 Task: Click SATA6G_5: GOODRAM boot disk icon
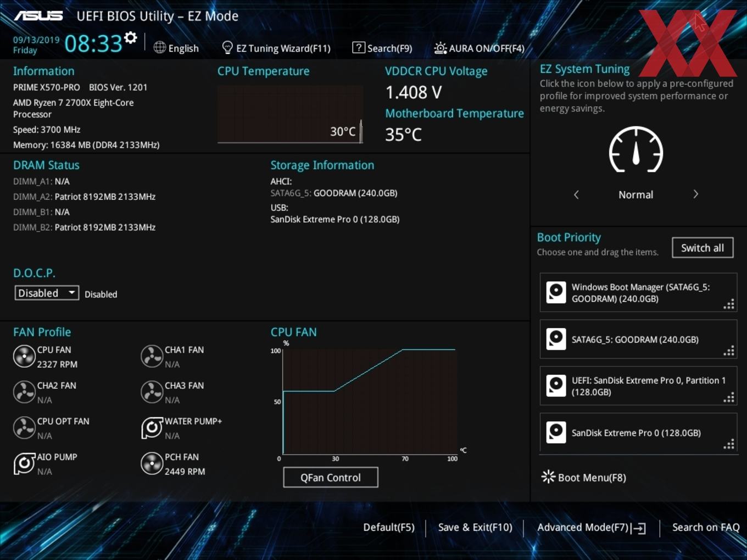tap(556, 339)
